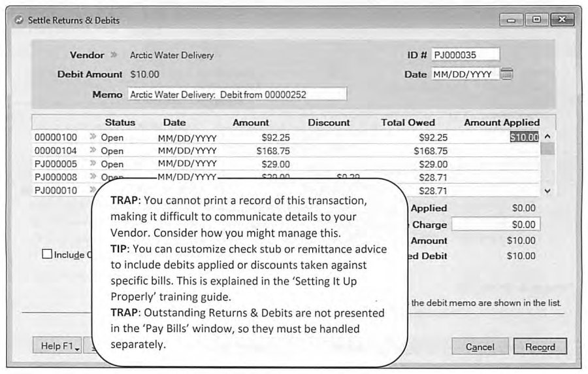The width and height of the screenshot is (588, 374).
Task: Click the zoom arrow for bill 00000104
Action: coord(93,150)
